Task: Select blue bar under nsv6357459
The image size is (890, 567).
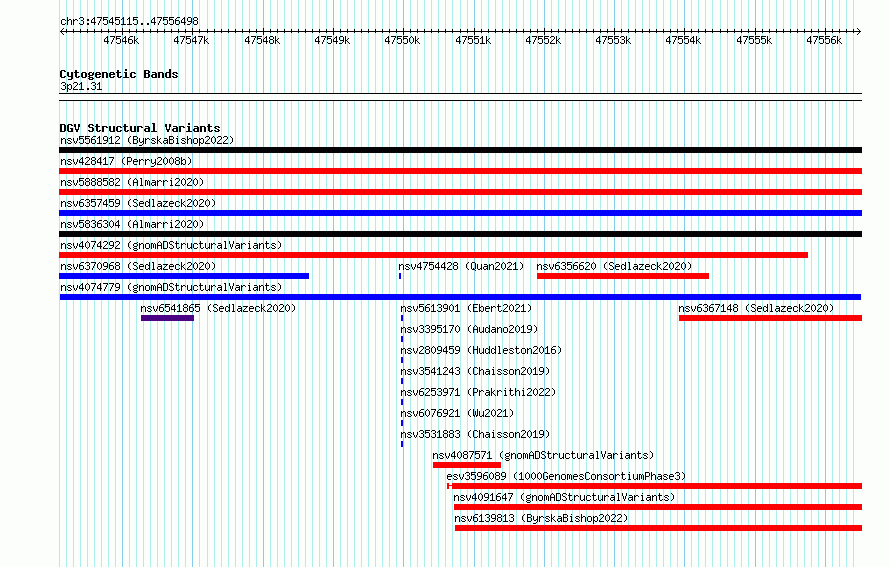Action: click(460, 213)
